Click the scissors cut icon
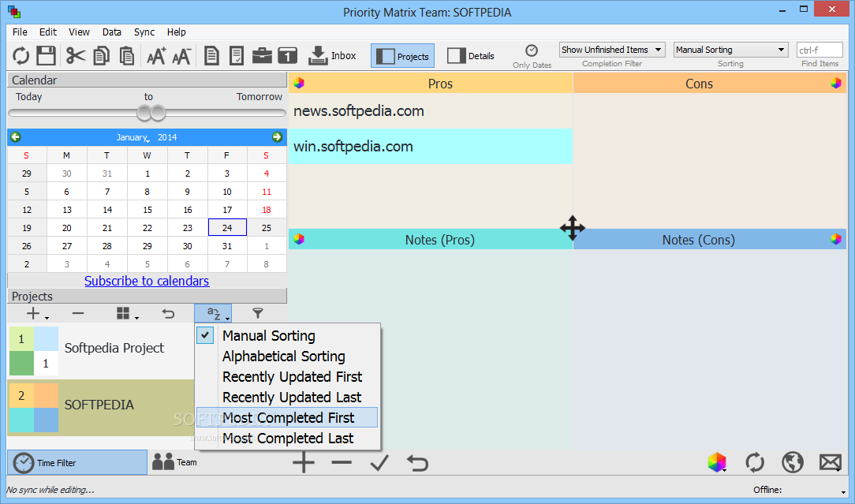Viewport: 855px width, 504px height. [x=76, y=56]
